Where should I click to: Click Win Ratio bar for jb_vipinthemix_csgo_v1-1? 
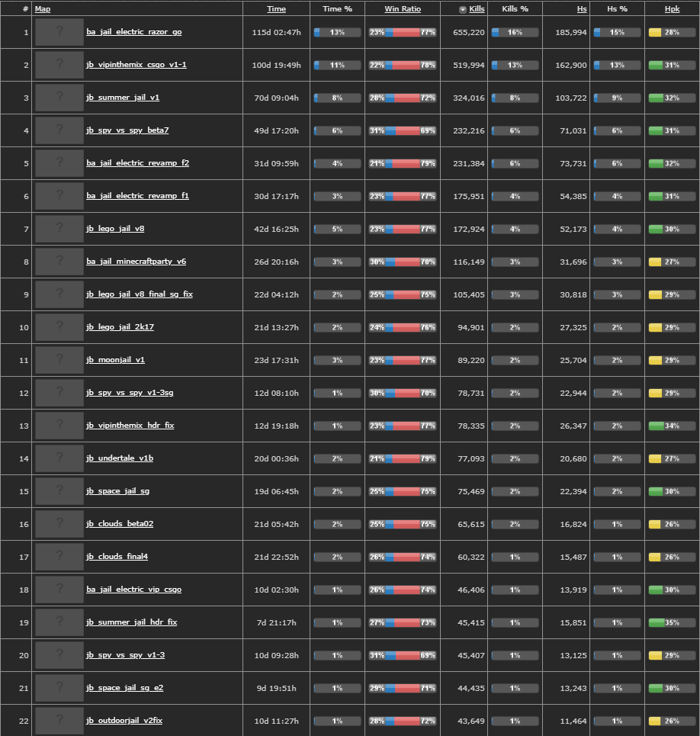click(403, 66)
